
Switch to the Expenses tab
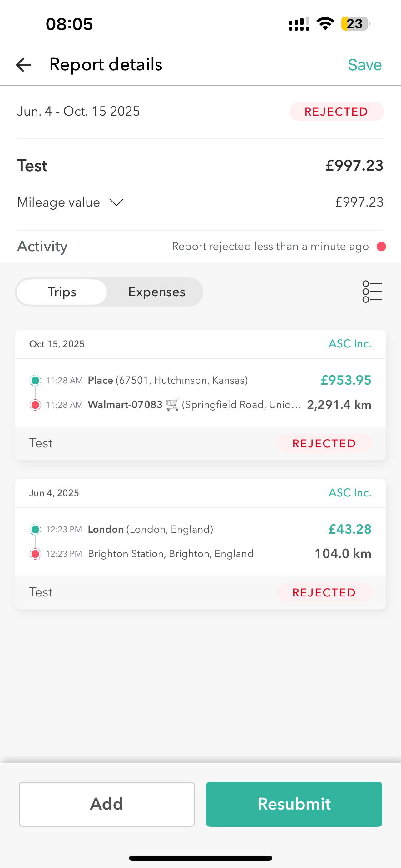(156, 292)
